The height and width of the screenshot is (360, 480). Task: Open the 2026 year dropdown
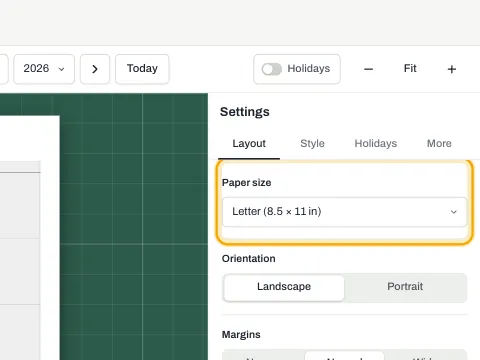click(x=44, y=69)
